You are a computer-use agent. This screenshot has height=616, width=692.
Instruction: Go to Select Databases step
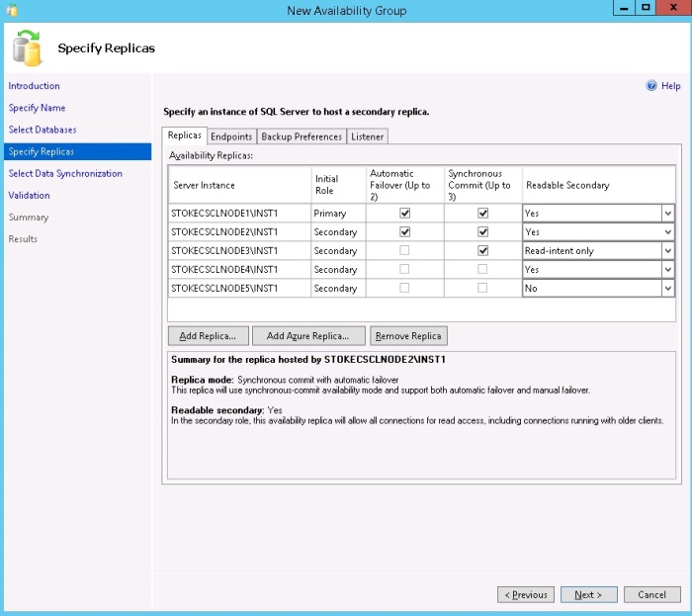(x=43, y=130)
